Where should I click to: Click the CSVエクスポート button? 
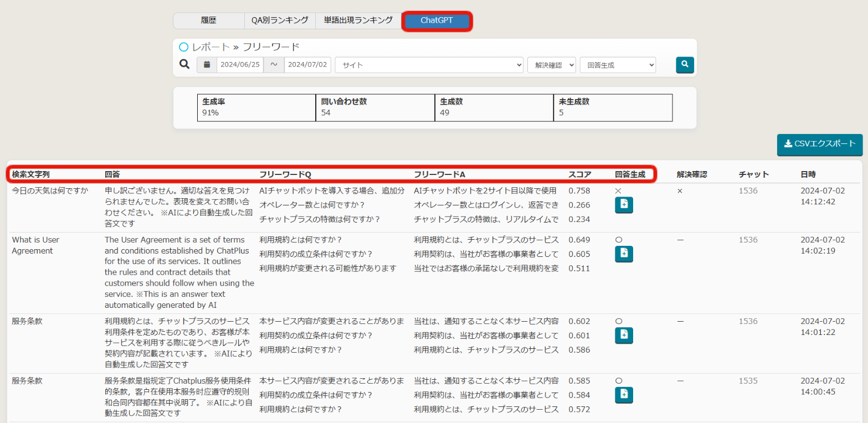point(819,144)
